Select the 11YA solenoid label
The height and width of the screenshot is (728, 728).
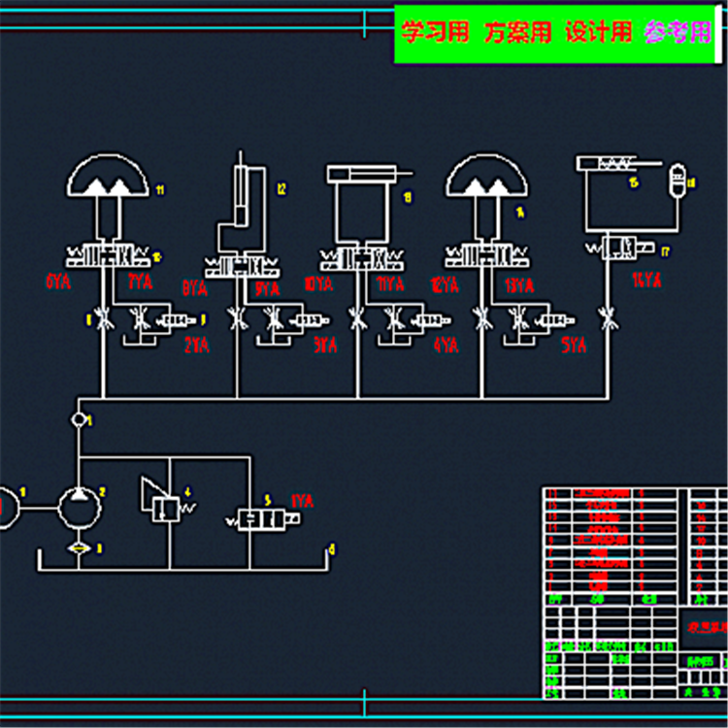coord(390,283)
